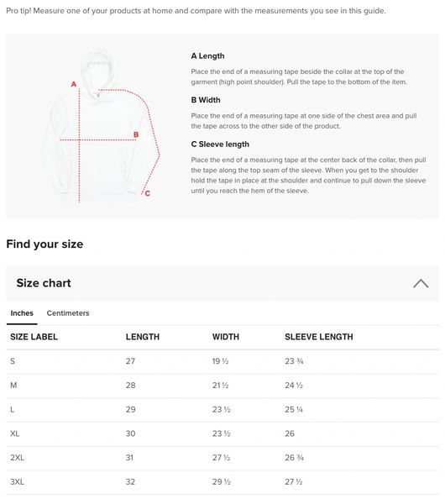Click the hoodie measurement diagram
This screenshot has height=504, width=445.
[100, 126]
